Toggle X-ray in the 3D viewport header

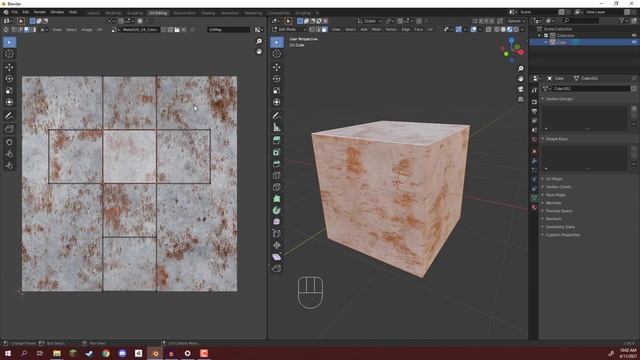[x=489, y=29]
